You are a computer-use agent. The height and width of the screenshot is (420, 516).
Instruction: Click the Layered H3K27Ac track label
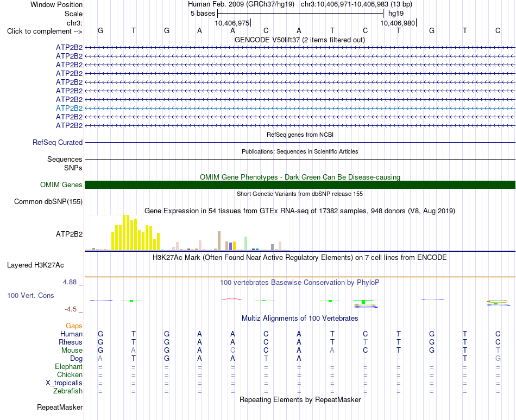(x=35, y=265)
